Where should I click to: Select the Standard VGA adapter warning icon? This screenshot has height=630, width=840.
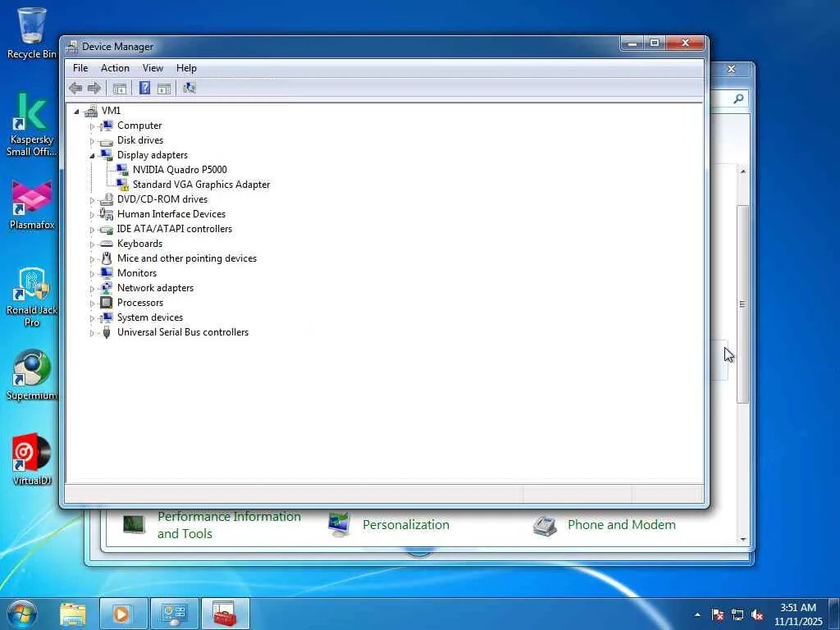tap(122, 185)
